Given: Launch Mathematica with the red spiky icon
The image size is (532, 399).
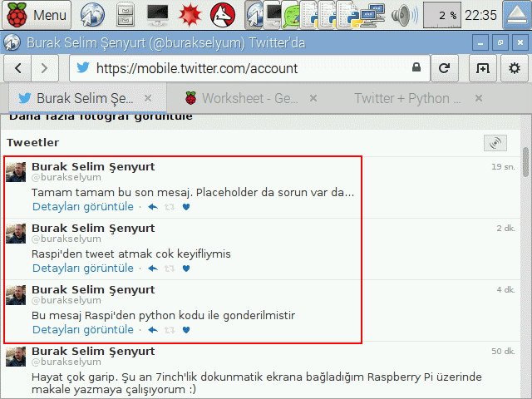Looking at the screenshot, I should [190, 14].
